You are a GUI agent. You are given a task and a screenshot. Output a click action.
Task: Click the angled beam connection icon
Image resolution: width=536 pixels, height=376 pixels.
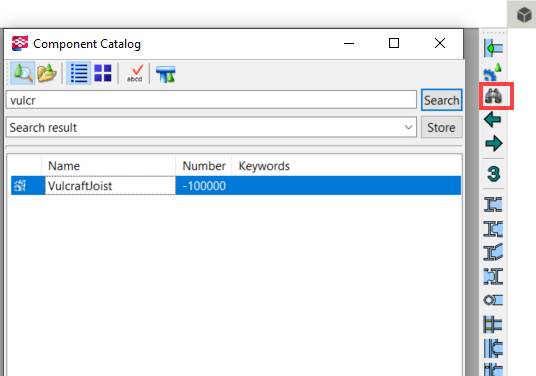[493, 252]
